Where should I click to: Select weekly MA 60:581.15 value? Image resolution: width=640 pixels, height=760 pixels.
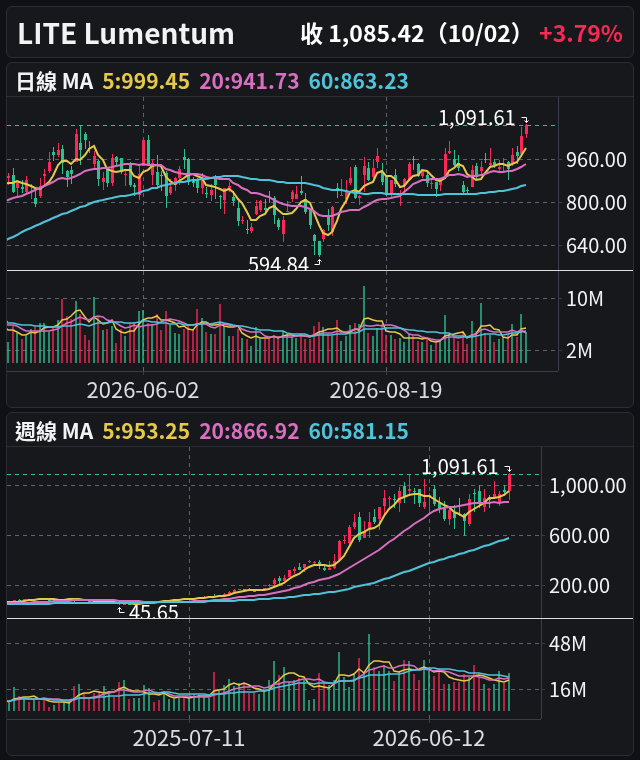(x=359, y=431)
